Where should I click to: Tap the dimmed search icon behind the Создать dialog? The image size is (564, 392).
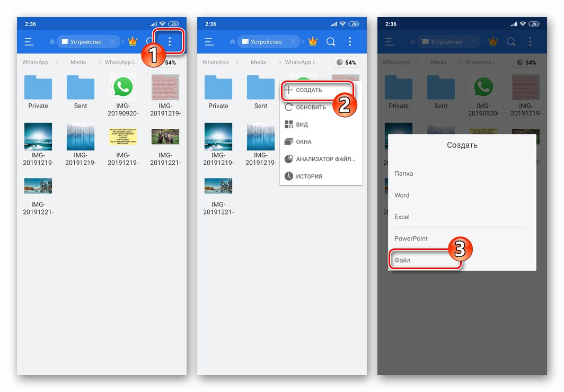(511, 42)
